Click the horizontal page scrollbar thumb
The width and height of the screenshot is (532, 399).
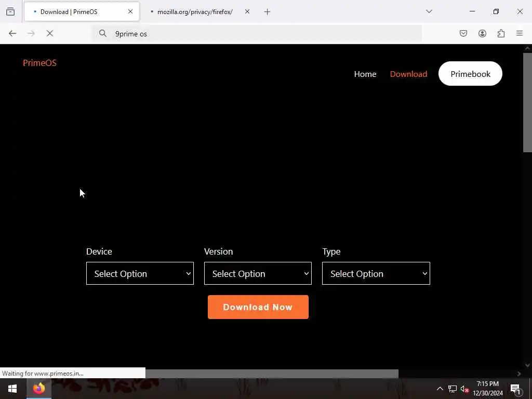272,374
